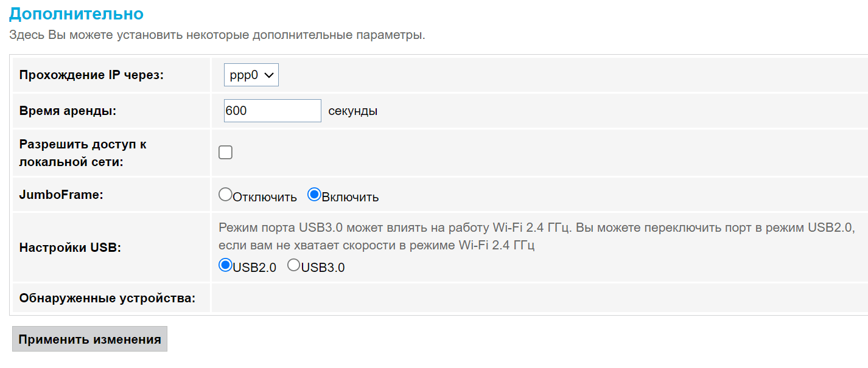Click the Настройки USB label
Image resolution: width=868 pixels, height=368 pixels.
70,248
